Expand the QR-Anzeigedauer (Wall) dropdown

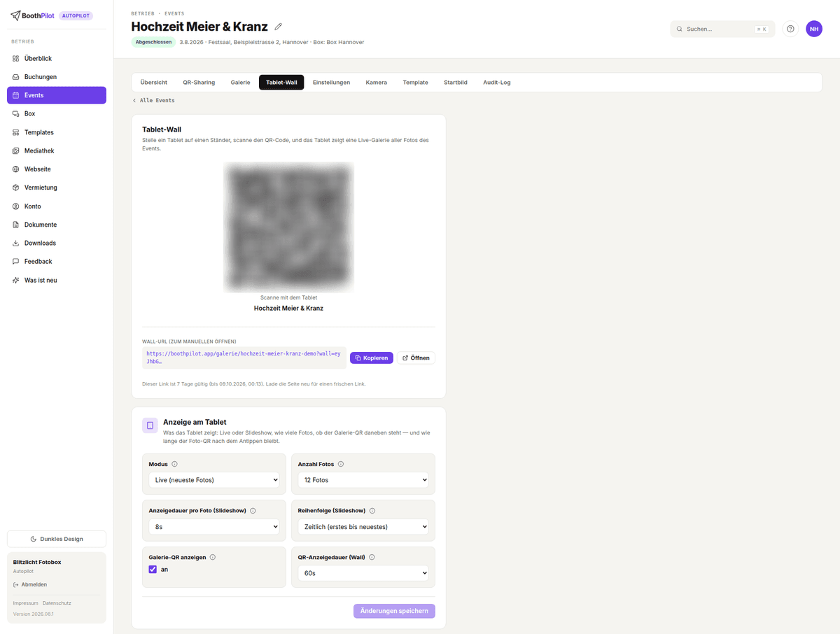(x=363, y=573)
